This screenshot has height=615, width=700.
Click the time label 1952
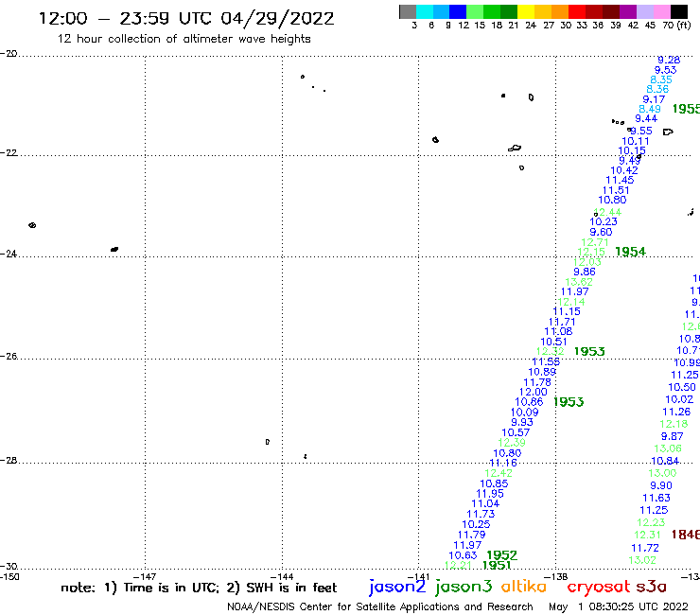point(501,555)
